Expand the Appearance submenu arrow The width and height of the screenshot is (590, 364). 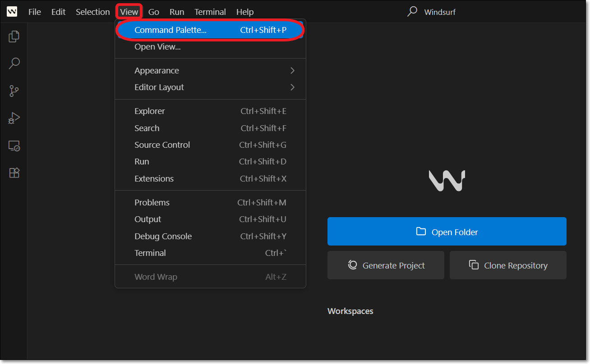[292, 70]
